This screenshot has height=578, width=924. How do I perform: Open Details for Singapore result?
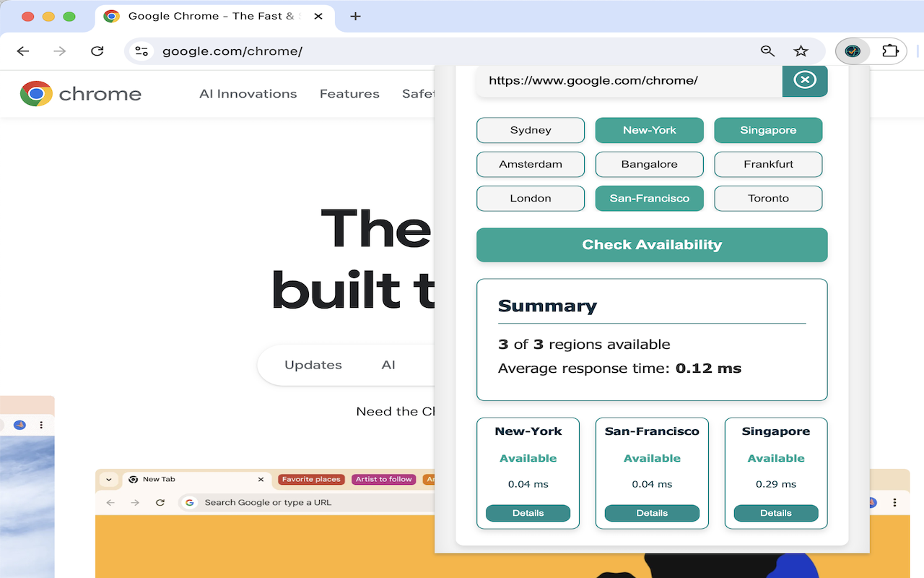point(776,513)
